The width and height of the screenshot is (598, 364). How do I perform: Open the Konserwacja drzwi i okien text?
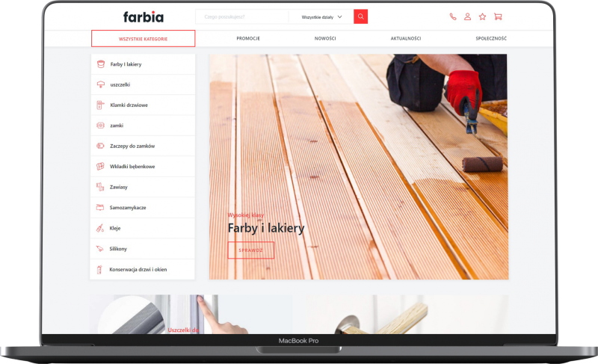click(138, 270)
